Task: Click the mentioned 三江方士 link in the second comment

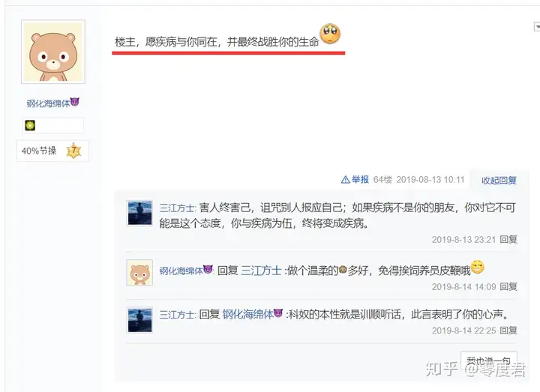Action: click(261, 271)
